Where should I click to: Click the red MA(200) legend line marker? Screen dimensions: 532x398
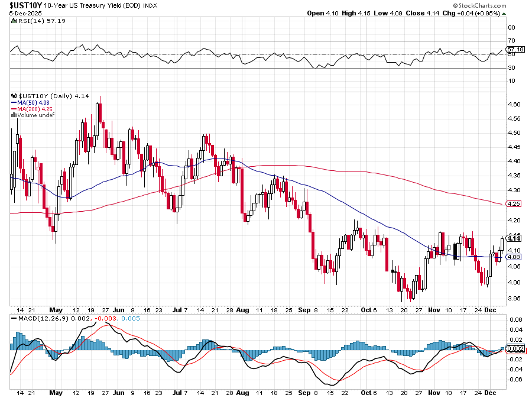(14, 109)
